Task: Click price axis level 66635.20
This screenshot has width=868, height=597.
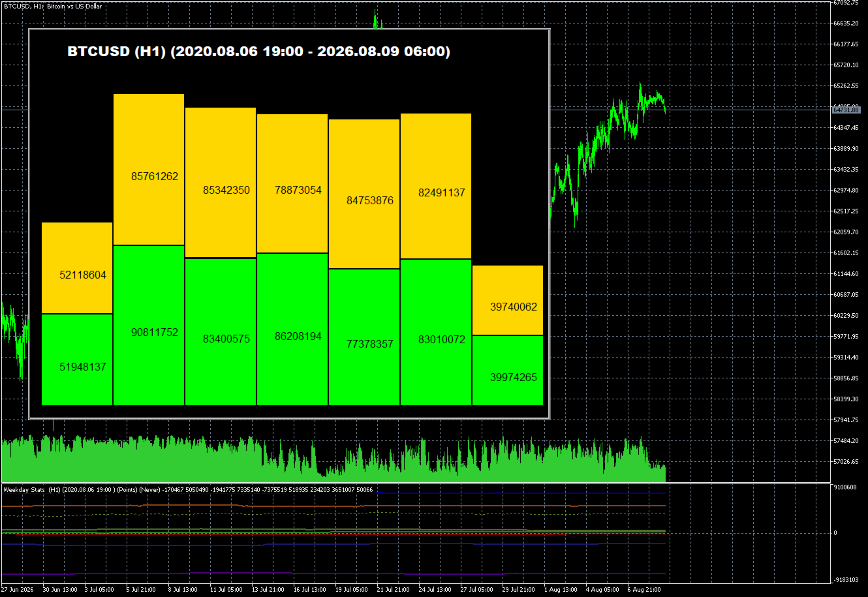Action: 846,23
